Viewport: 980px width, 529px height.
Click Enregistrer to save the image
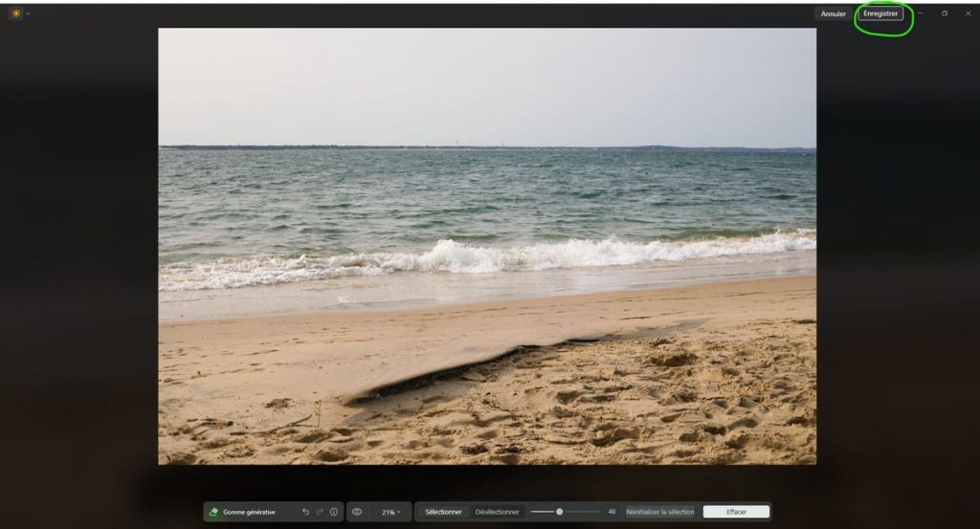880,13
